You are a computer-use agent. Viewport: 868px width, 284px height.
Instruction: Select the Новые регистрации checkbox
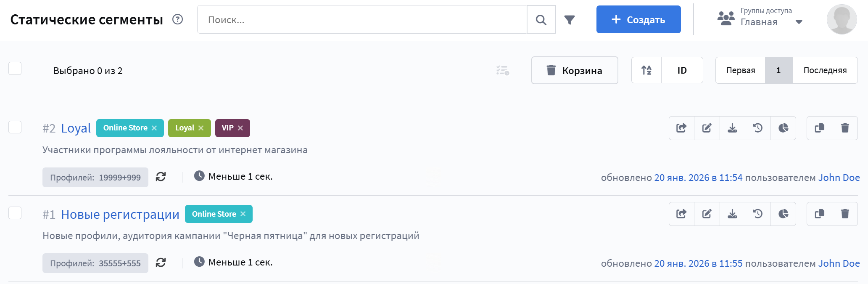[15, 213]
